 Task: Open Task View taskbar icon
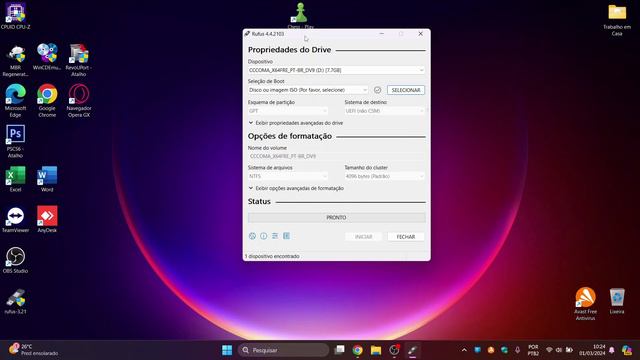tap(339, 350)
